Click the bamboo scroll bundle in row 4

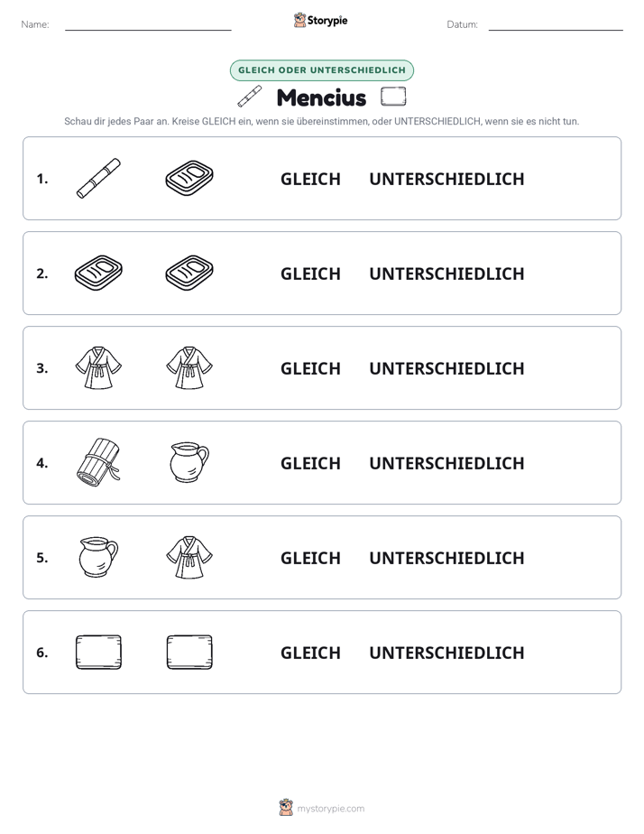click(x=98, y=463)
